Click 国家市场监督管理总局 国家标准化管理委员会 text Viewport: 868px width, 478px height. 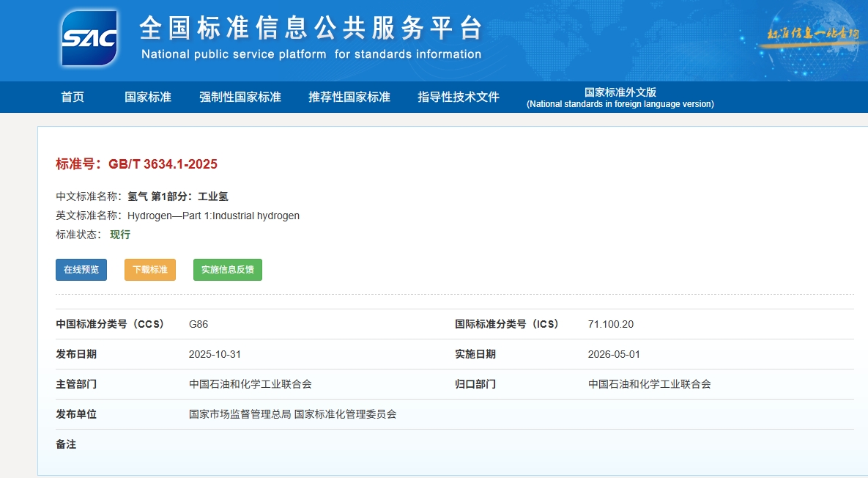[x=293, y=413]
